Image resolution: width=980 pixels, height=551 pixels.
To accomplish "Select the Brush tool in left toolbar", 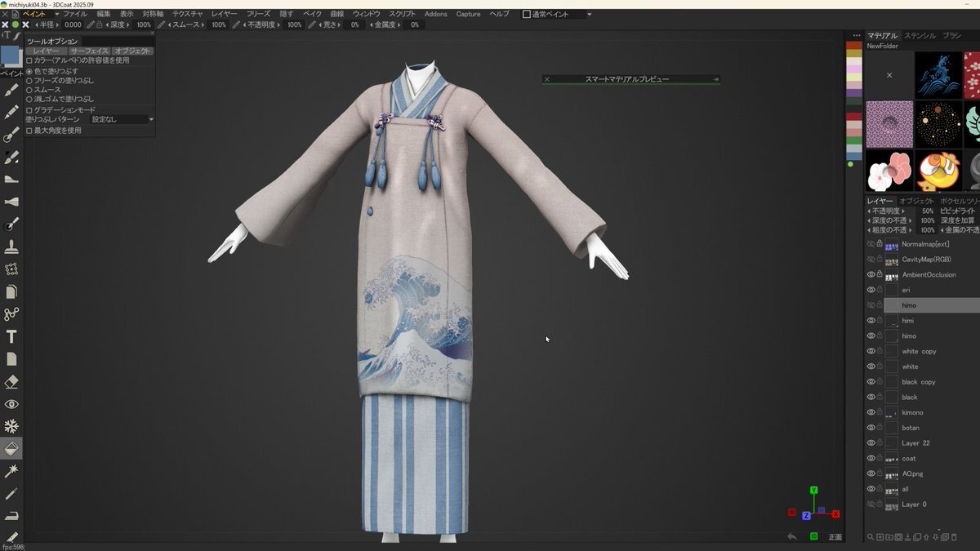I will click(x=11, y=90).
